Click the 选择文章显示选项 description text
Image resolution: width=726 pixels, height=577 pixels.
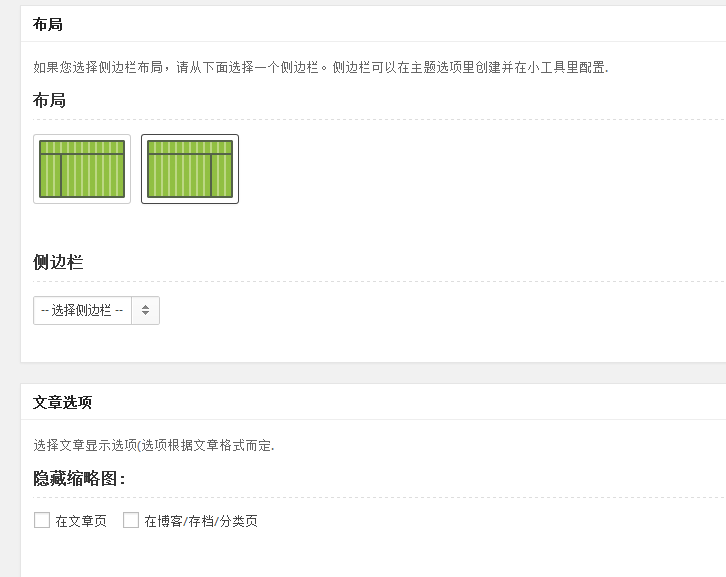pos(154,445)
